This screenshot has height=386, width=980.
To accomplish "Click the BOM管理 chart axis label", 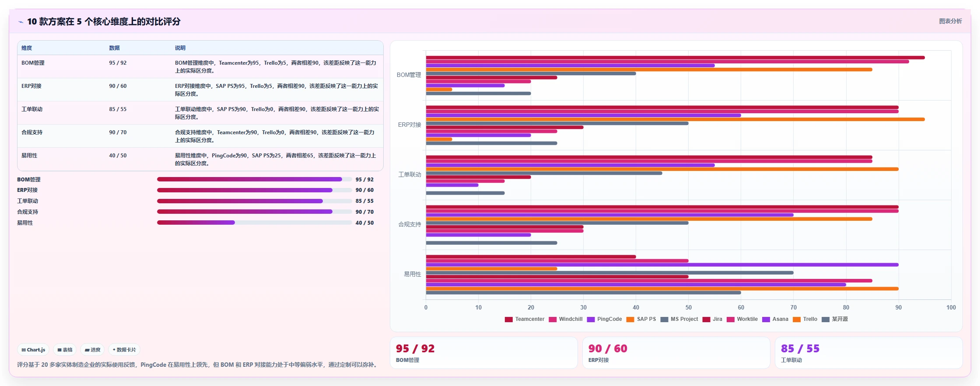I will [409, 75].
